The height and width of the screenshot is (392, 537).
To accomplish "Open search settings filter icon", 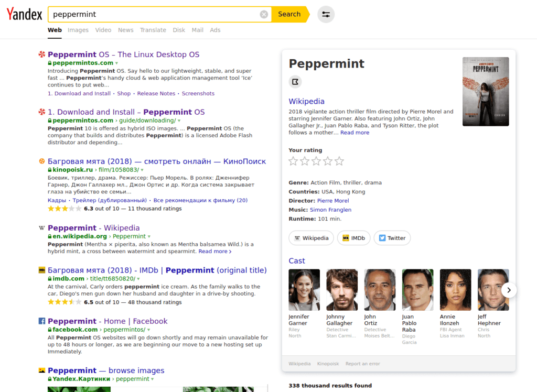I will [x=326, y=14].
